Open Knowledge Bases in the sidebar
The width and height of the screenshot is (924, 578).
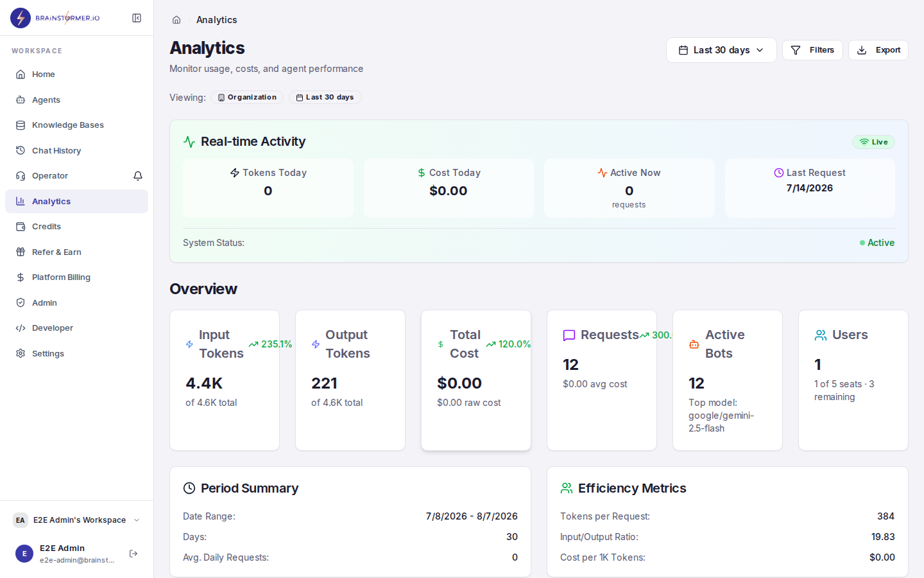click(x=76, y=125)
